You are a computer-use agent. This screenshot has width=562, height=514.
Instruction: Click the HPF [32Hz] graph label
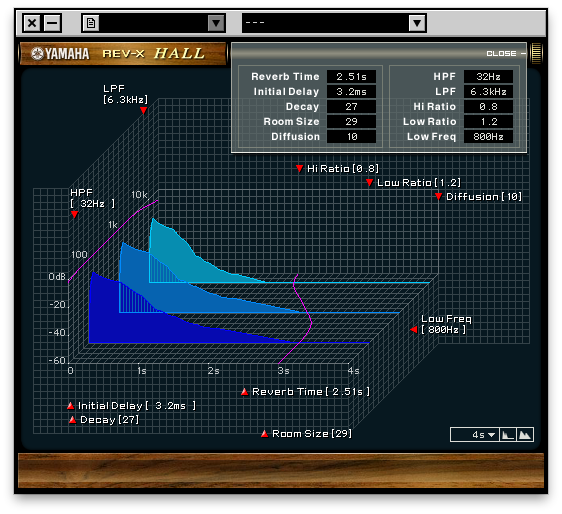[92, 198]
